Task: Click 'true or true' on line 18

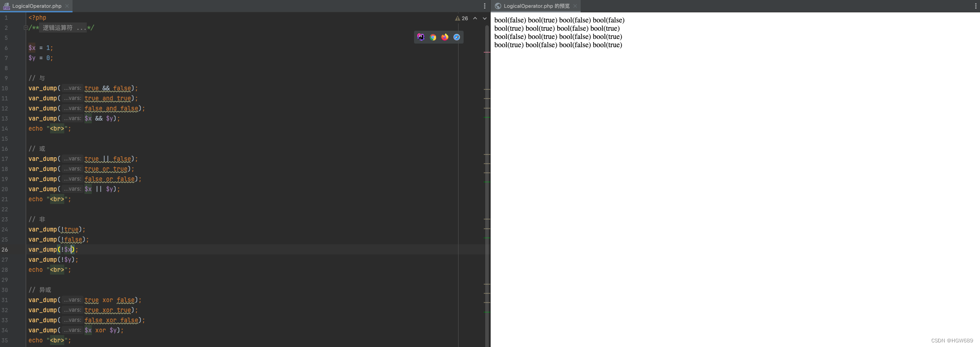Action: point(106,169)
